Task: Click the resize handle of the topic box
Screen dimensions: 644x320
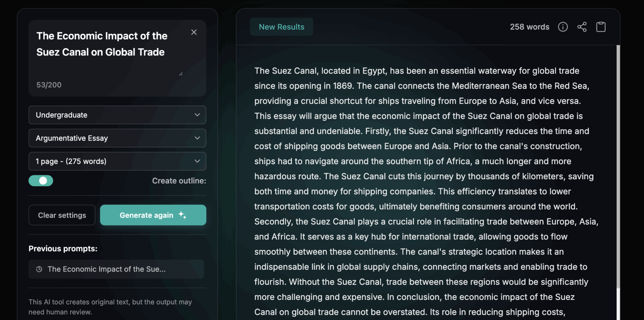Action: (181, 74)
